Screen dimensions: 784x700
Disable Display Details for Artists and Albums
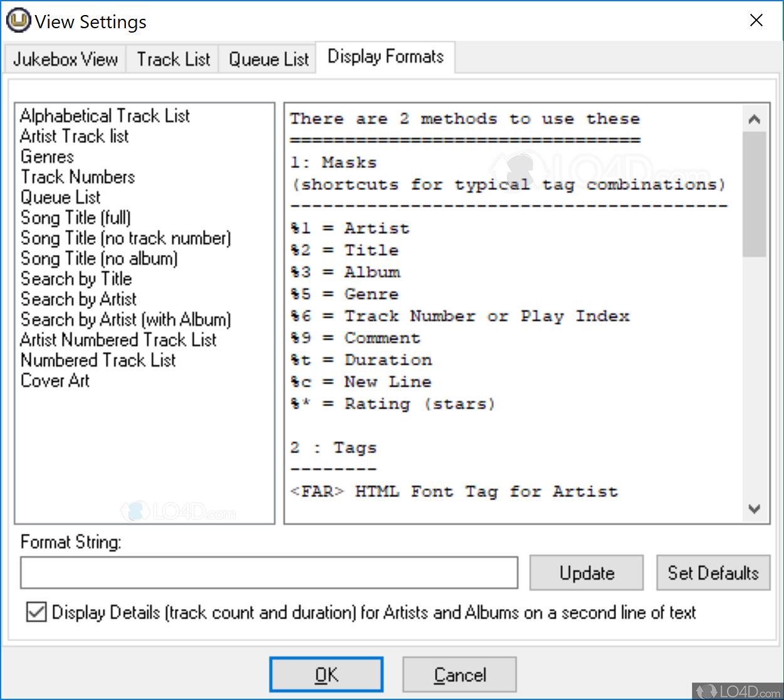[x=35, y=612]
